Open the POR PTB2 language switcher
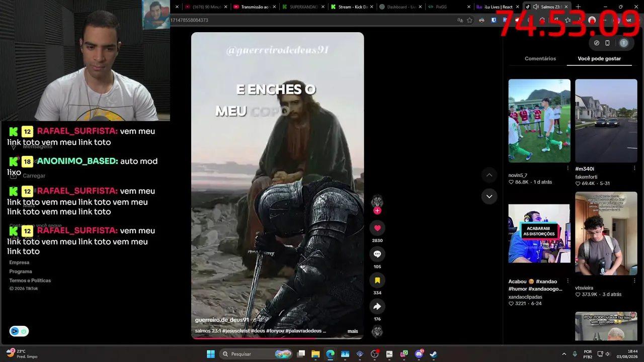This screenshot has height=362, width=644. pyautogui.click(x=588, y=354)
